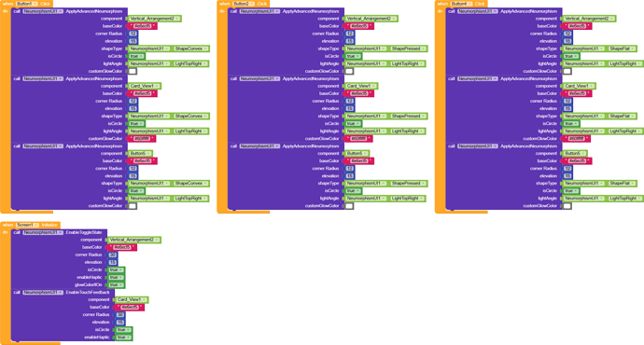Pick white customGlowColor swatch in Button1's Vertical_Arrangement2 call
Screen dimensions: 644x345
coord(133,72)
